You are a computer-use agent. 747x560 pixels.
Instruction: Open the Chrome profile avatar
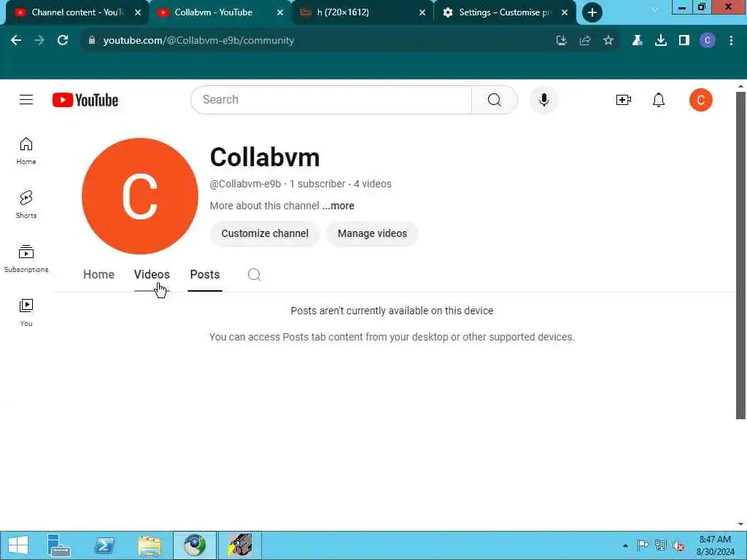pyautogui.click(x=708, y=41)
